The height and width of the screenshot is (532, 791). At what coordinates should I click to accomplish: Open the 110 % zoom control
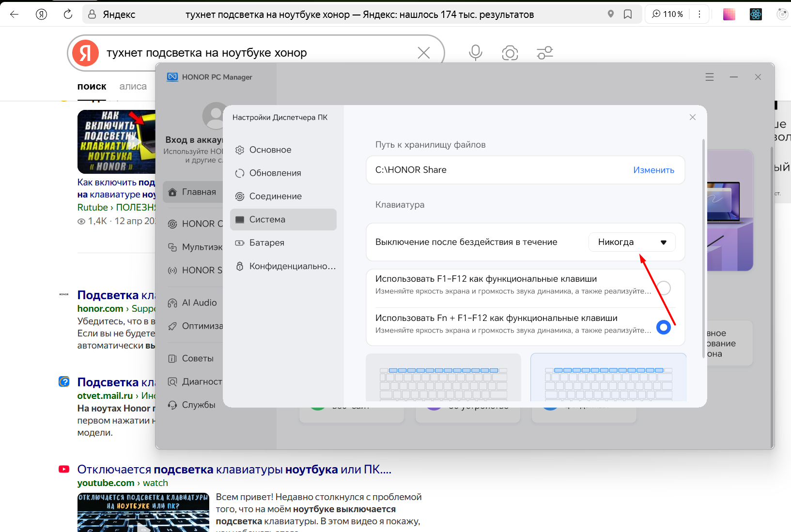point(667,14)
